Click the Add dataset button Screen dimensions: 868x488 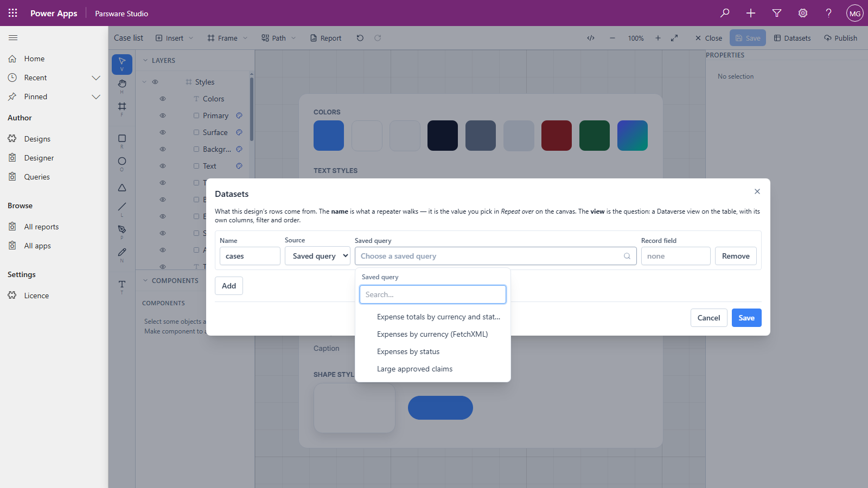229,286
